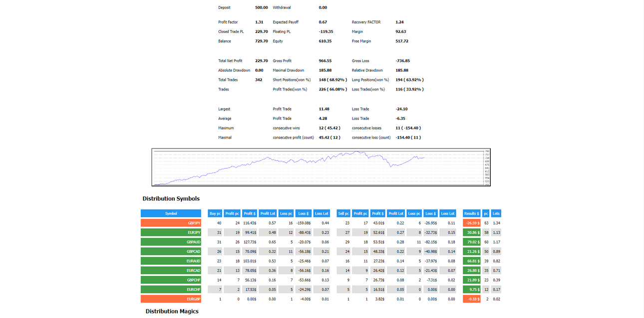
Task: Click the Sell pc column header
Action: [x=343, y=213]
